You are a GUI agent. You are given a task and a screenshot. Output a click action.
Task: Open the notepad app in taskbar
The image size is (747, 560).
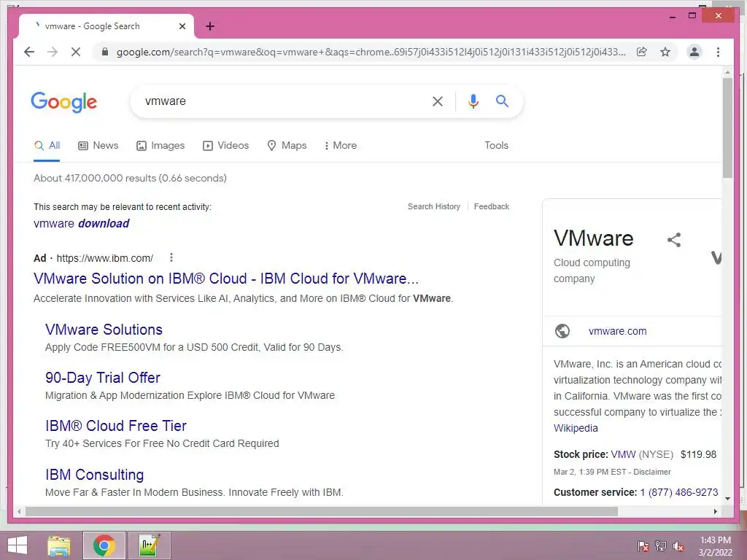click(149, 545)
